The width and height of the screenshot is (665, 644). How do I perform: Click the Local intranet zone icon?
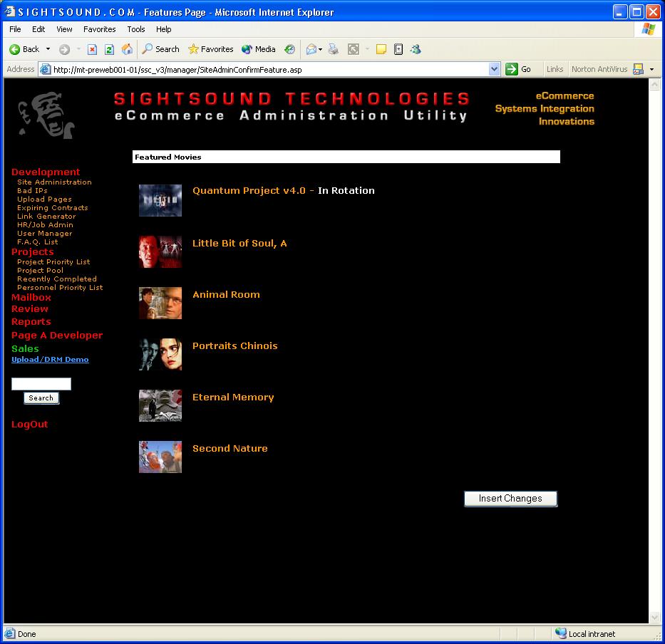tap(561, 633)
